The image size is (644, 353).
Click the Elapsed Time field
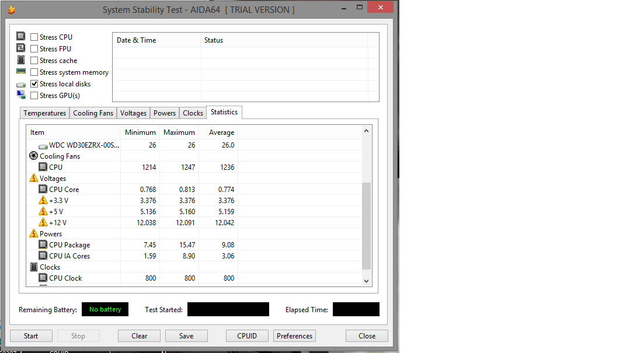(356, 309)
